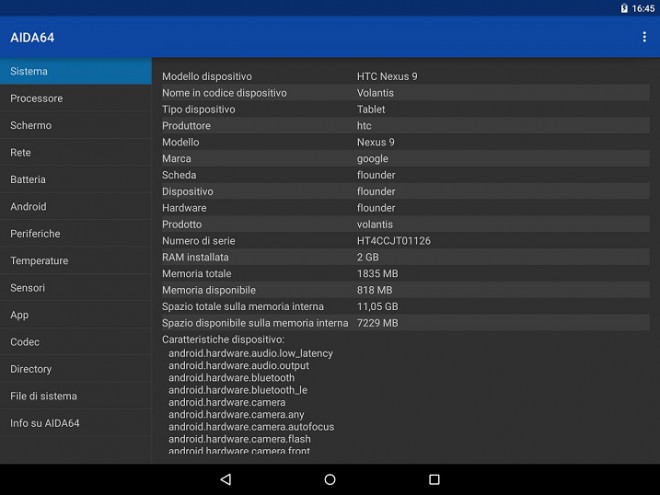This screenshot has height=495, width=660.
Task: Select android.hardware.audio.output entry
Action: 239,365
